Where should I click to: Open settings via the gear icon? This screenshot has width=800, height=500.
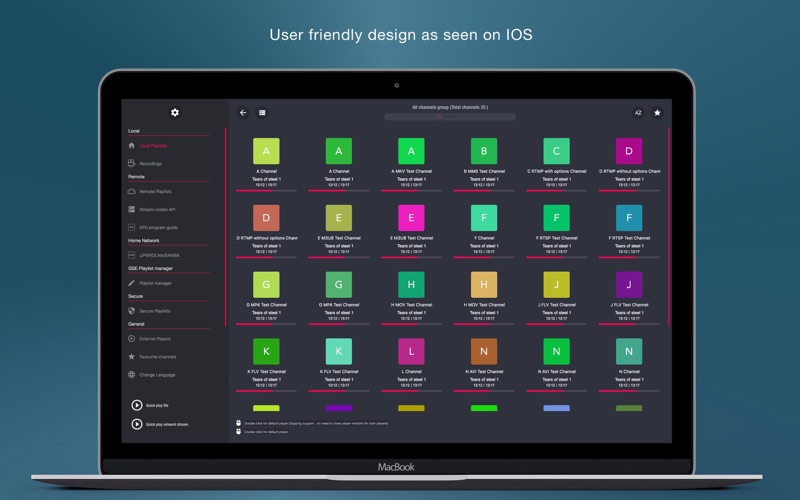[175, 113]
